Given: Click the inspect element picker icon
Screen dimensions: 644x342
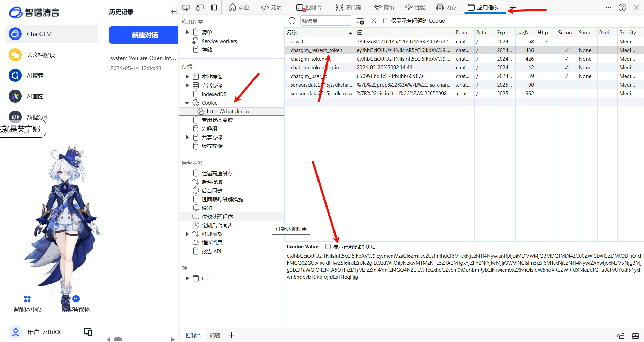Looking at the screenshot, I should click(186, 7).
